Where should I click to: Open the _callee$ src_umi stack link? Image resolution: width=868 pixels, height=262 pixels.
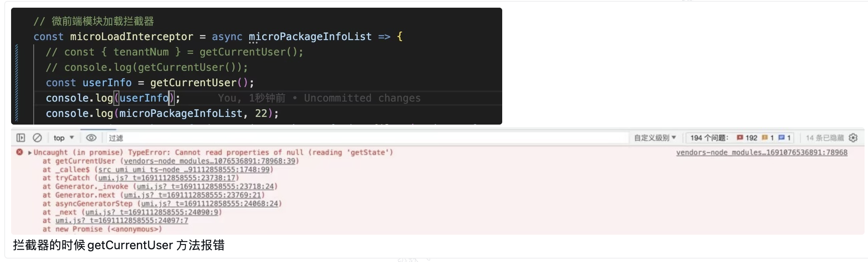(184, 169)
